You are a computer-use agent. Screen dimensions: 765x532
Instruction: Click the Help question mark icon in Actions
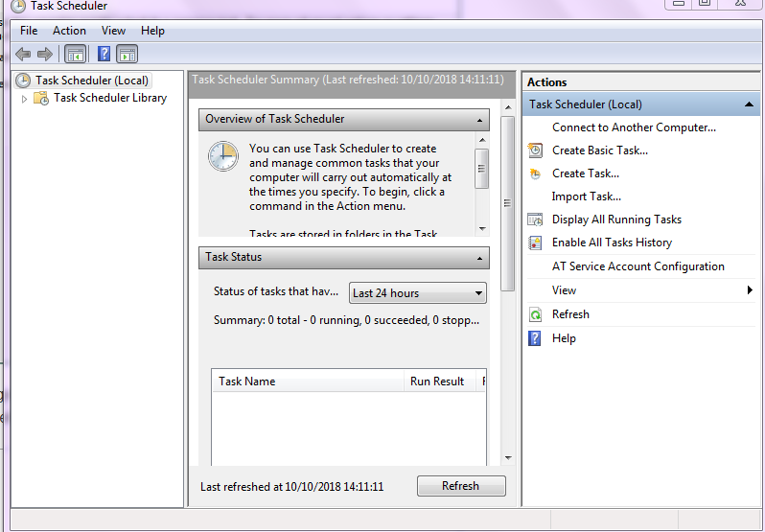pos(535,338)
